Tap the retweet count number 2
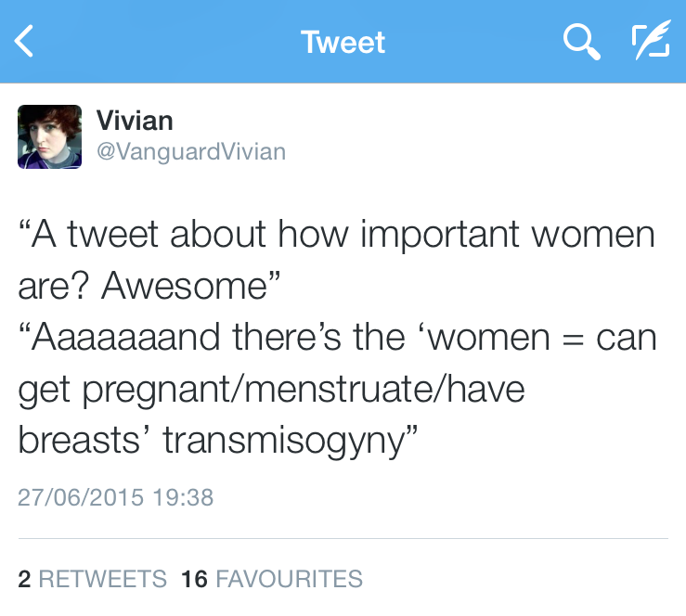The width and height of the screenshot is (686, 616). 24,580
